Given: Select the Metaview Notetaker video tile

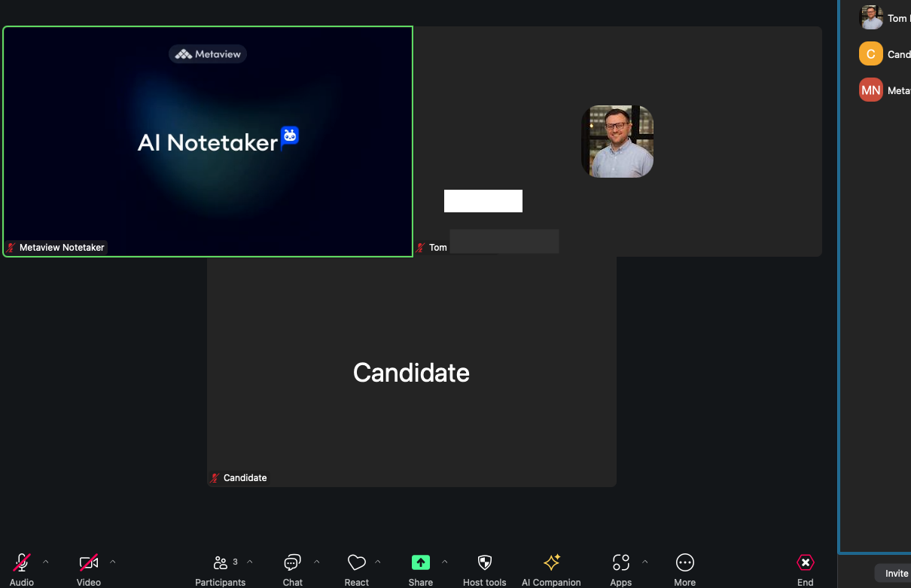Looking at the screenshot, I should coord(208,142).
